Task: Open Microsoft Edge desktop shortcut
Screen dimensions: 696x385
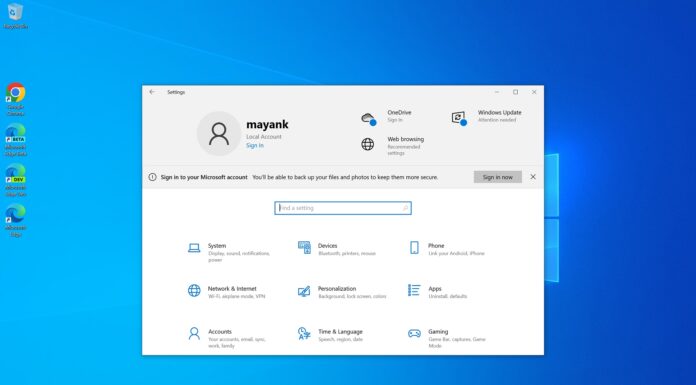Action: pyautogui.click(x=16, y=220)
